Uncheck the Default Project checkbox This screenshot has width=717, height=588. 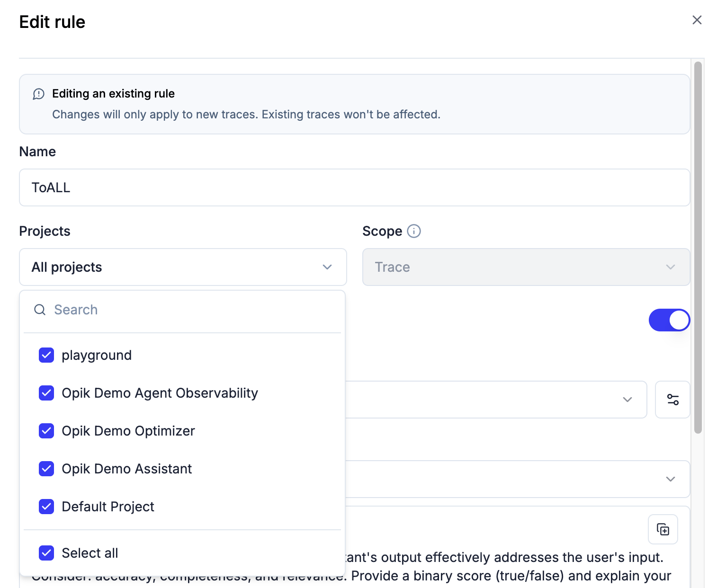46,507
